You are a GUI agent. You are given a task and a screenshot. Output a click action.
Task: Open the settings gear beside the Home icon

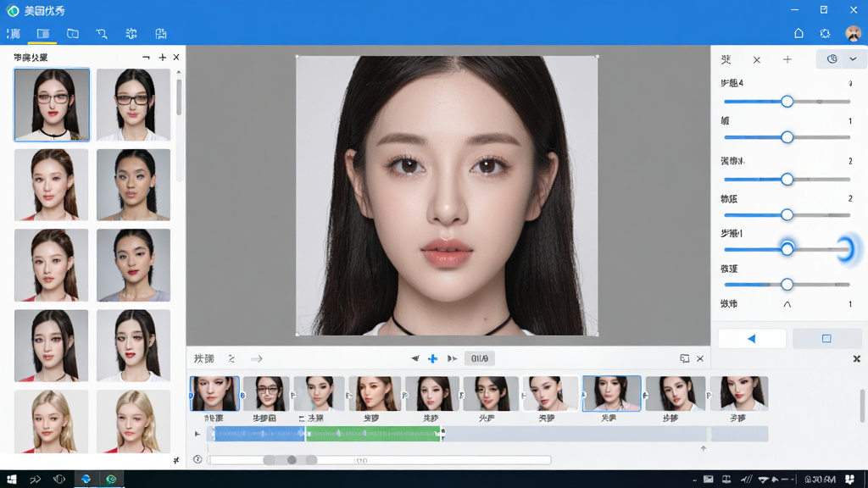point(825,33)
